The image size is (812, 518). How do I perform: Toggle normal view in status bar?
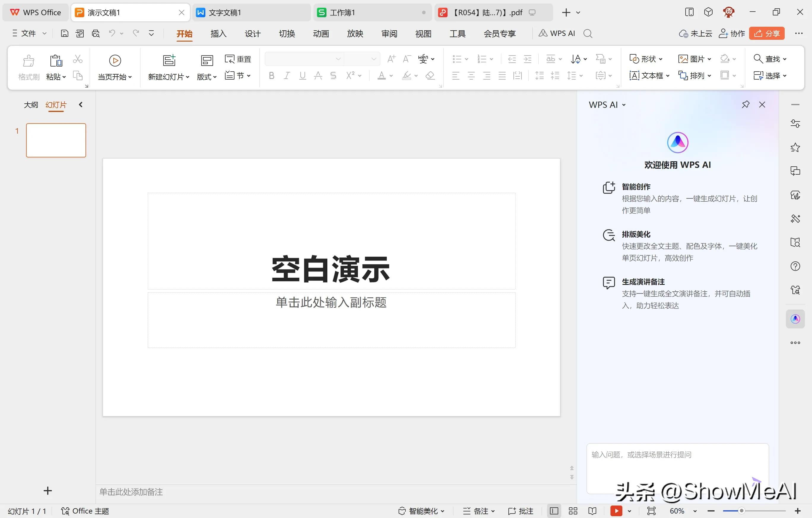[x=554, y=511]
